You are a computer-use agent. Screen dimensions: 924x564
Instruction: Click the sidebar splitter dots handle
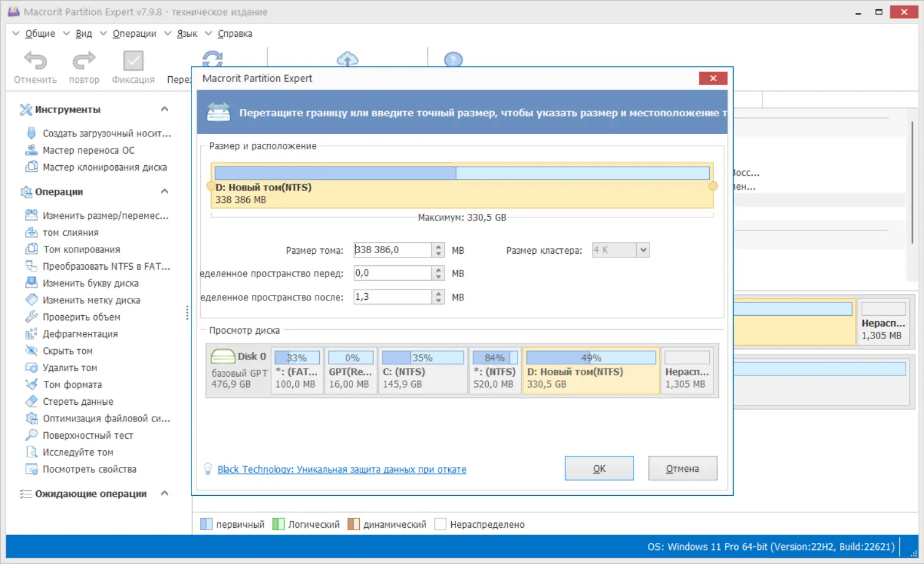(187, 313)
